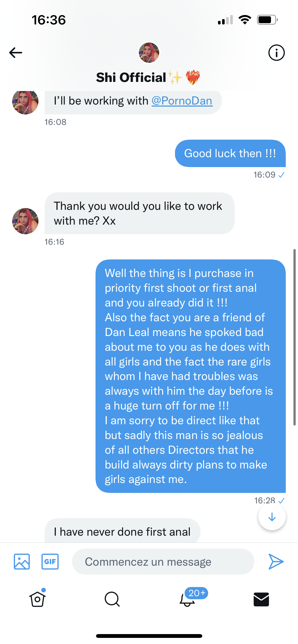
Task: Open conversation info icon
Action: pos(276,53)
